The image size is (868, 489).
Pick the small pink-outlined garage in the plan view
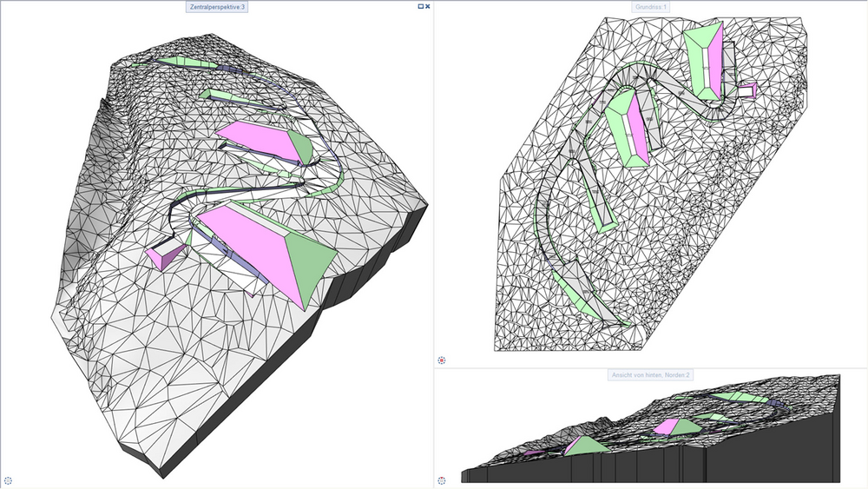pos(747,90)
